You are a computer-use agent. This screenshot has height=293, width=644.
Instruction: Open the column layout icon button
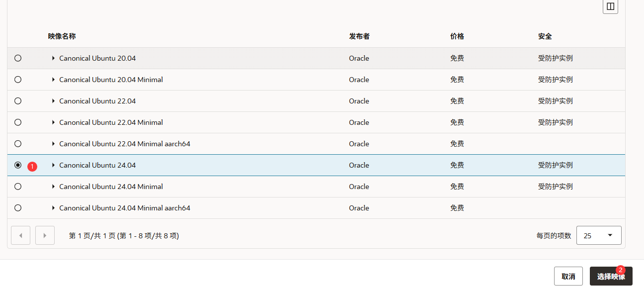610,6
